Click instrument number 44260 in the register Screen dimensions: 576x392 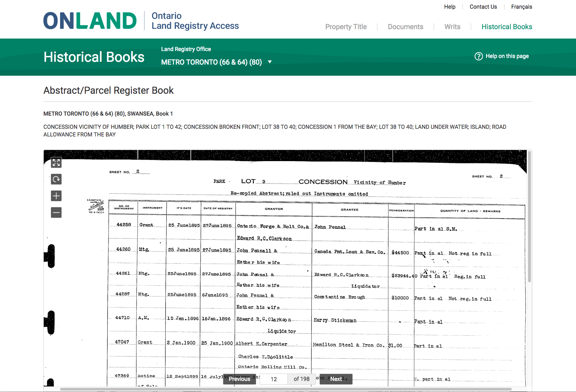pyautogui.click(x=124, y=249)
